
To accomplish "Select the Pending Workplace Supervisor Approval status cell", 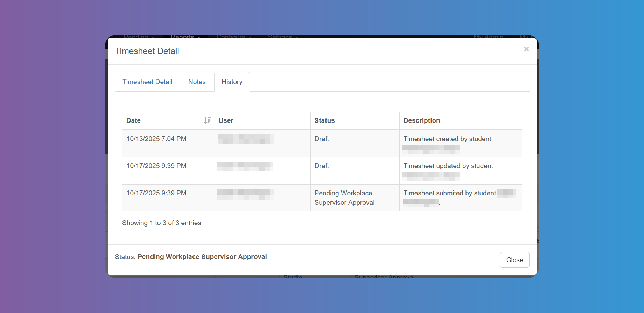I will (355, 198).
